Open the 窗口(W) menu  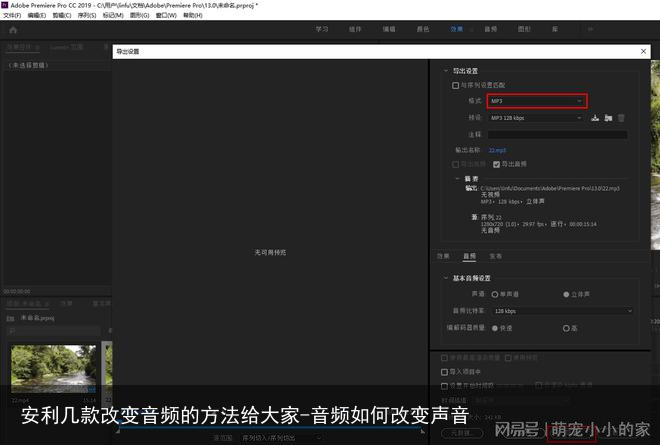[x=166, y=15]
